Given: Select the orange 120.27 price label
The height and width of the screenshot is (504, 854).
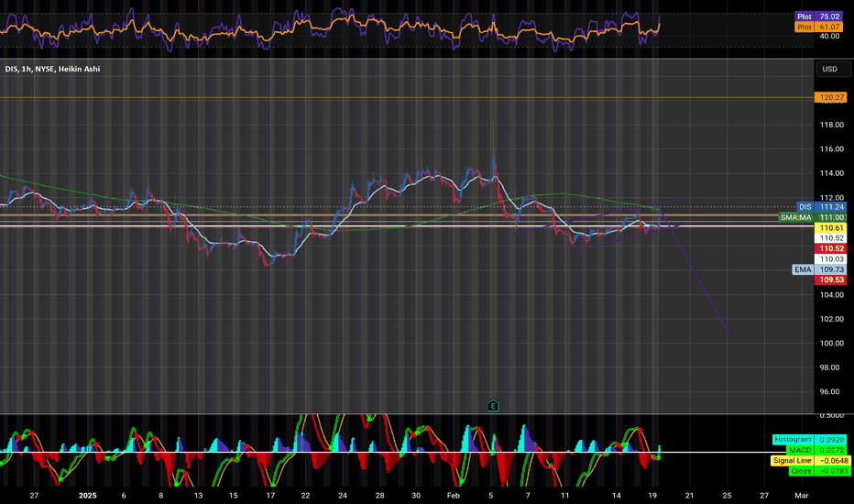Looking at the screenshot, I should [x=830, y=97].
